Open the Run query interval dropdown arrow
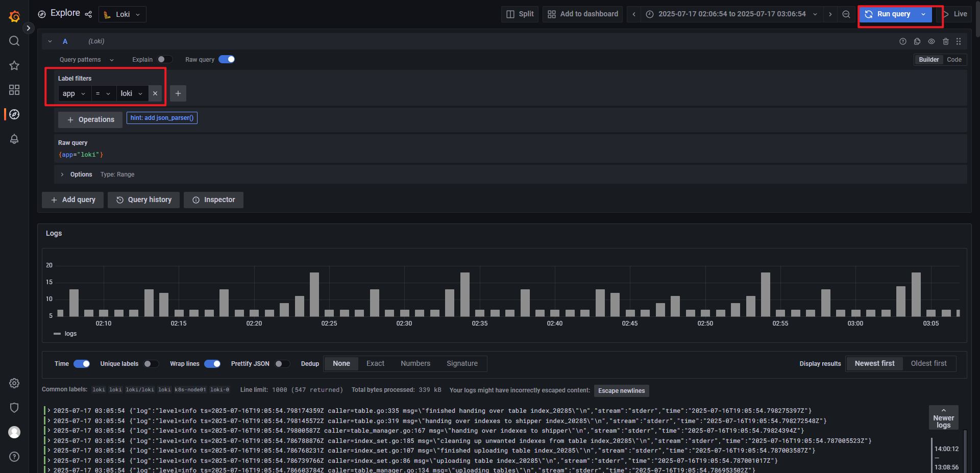Screen dimensions: 980x473 [923, 14]
